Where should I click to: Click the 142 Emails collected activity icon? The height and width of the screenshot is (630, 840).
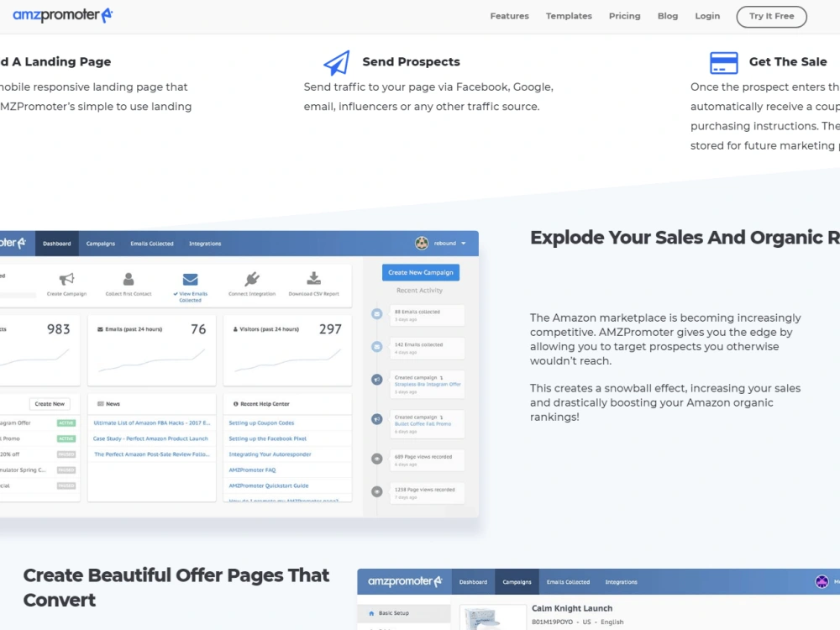377,347
